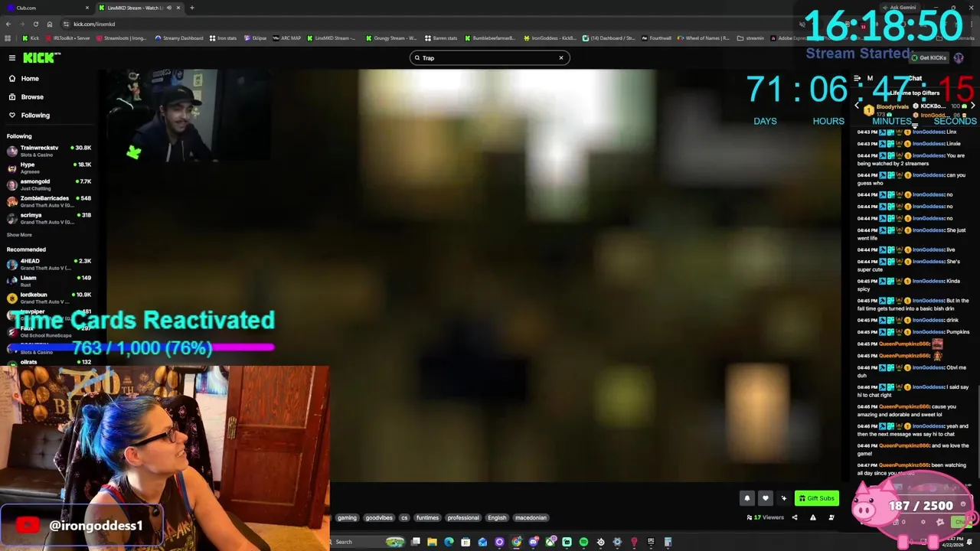This screenshot has width=980, height=551.
Task: Click the report warning triangle icon
Action: tap(812, 517)
